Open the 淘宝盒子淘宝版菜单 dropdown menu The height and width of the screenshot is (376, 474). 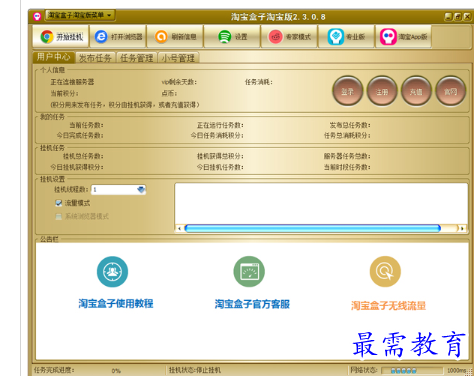(80, 15)
